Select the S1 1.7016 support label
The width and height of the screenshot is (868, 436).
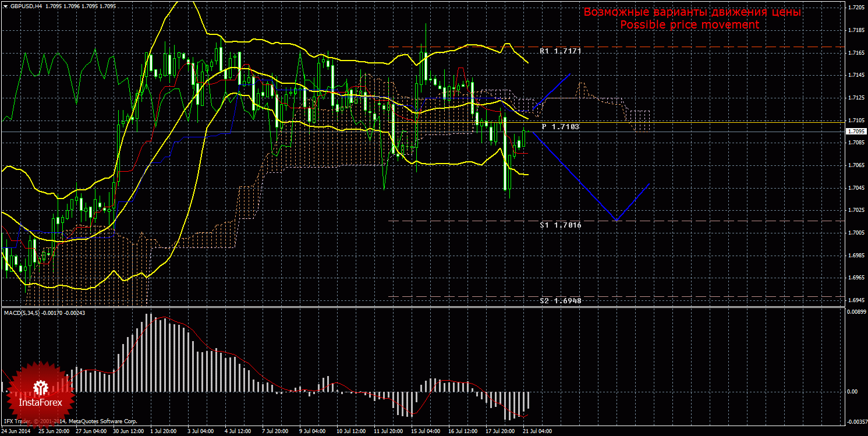561,224
